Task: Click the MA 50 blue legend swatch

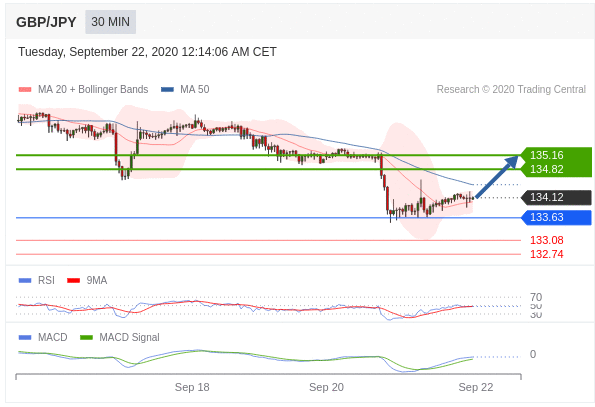Action: (167, 90)
